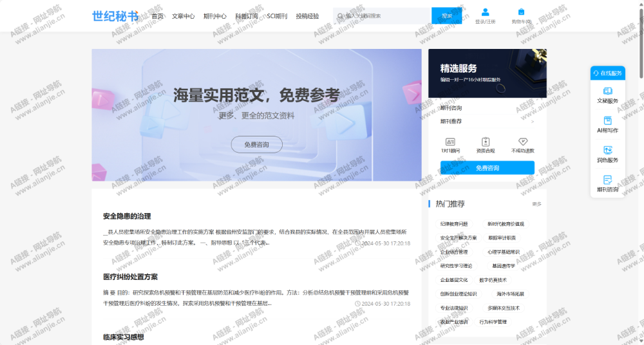Select tag 基因遗传学
Screen dimensions: 644x345
coord(503,266)
